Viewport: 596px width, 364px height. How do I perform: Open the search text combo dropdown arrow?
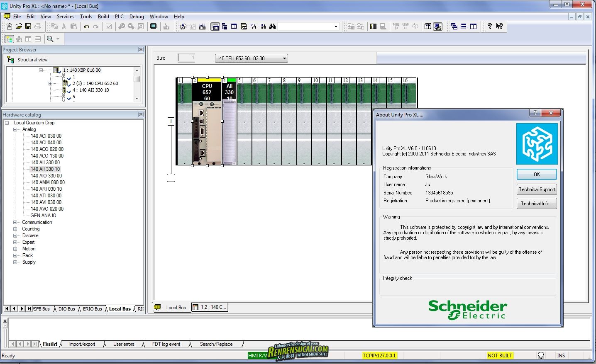pyautogui.click(x=336, y=26)
